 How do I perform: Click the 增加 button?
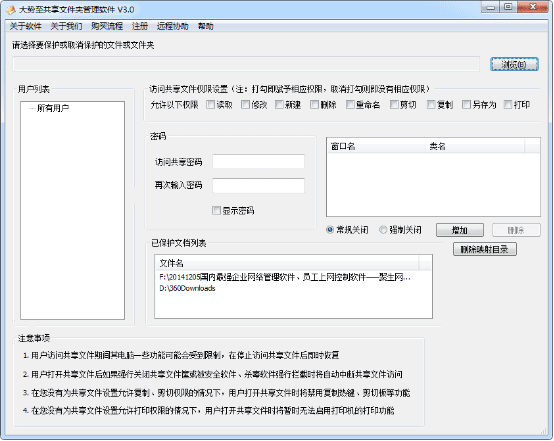tap(460, 230)
